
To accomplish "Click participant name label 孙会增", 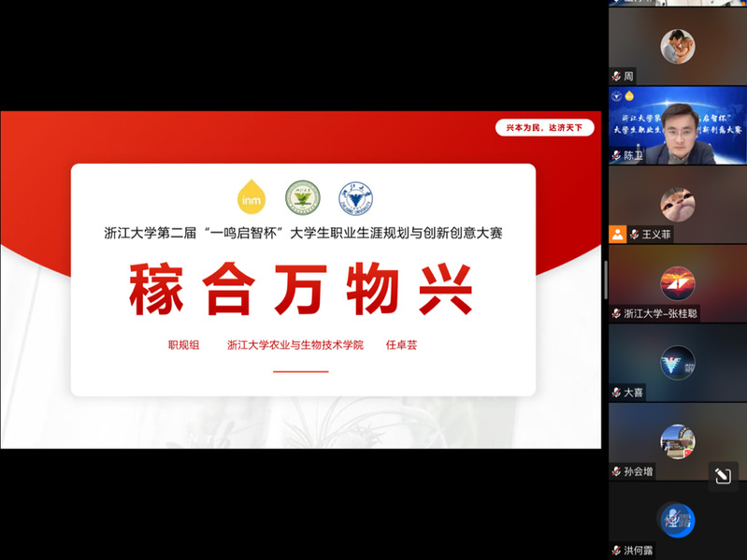I will coord(638,471).
